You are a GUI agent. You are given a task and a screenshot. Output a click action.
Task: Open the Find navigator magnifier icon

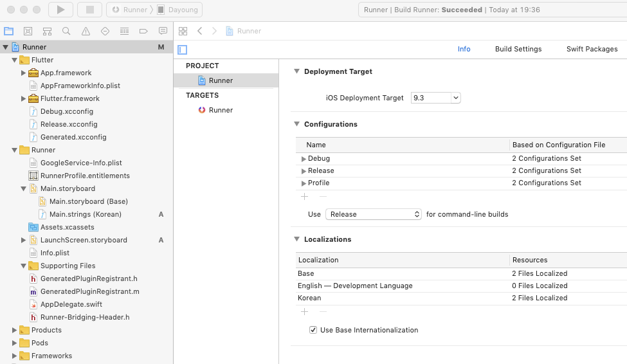click(66, 31)
